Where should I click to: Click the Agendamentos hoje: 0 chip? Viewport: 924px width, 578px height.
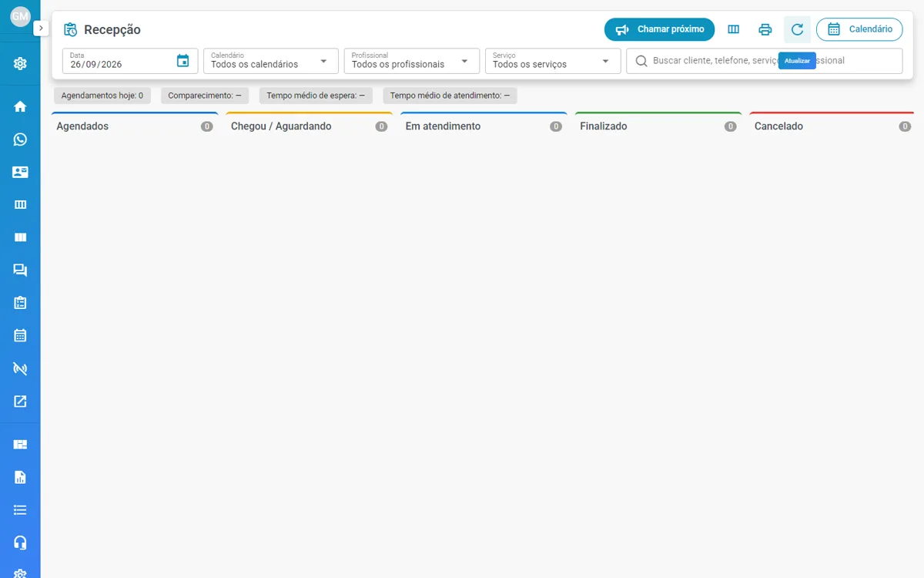point(102,96)
